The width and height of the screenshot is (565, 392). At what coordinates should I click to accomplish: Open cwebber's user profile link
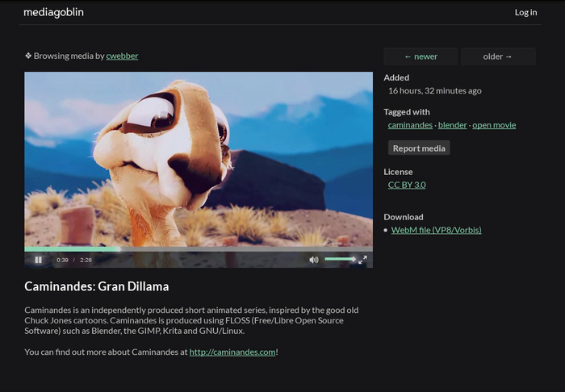point(122,56)
